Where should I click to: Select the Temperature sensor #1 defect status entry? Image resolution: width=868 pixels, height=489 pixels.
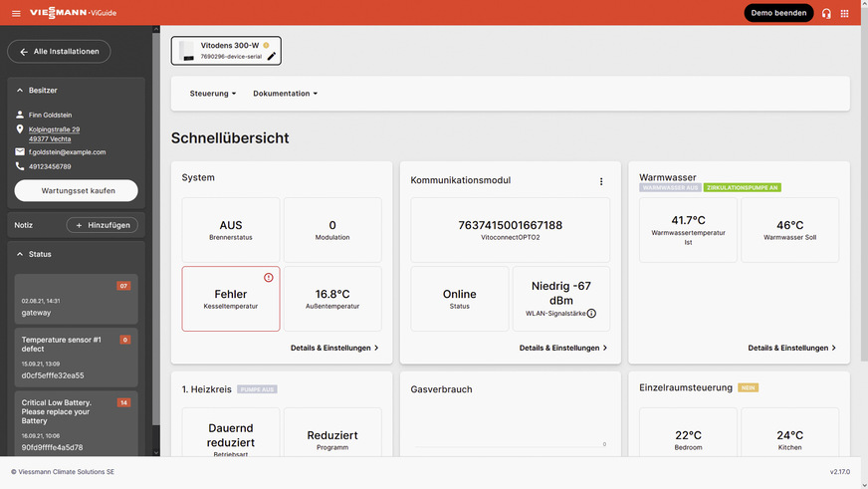(76, 358)
